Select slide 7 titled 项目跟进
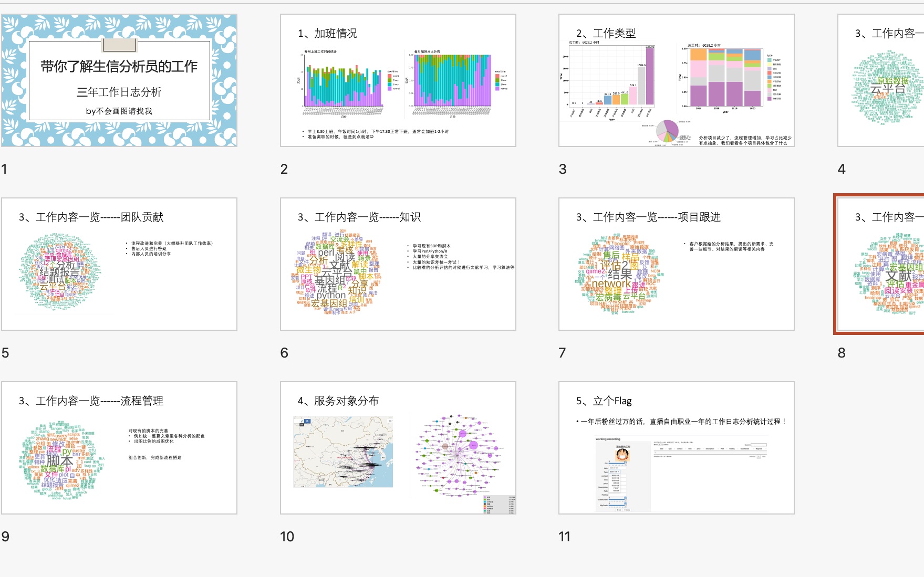 click(x=677, y=264)
